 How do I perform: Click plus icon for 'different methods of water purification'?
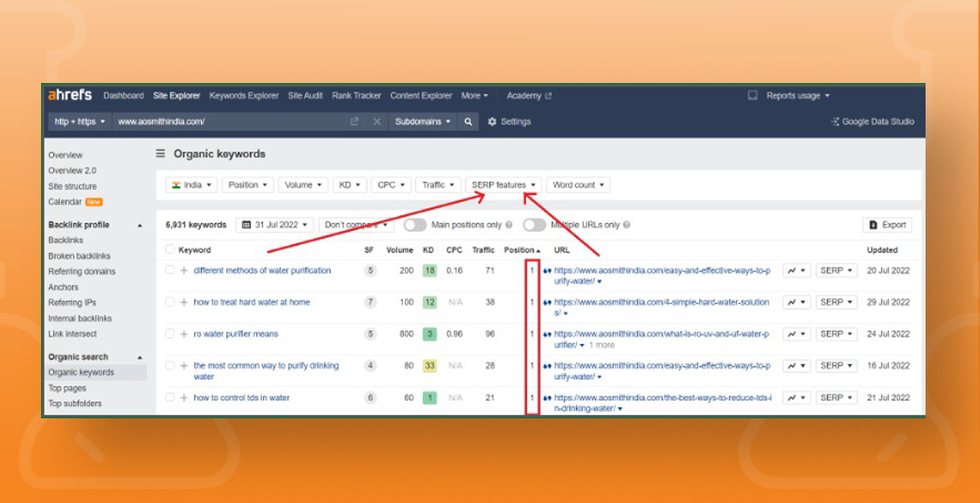tap(183, 271)
